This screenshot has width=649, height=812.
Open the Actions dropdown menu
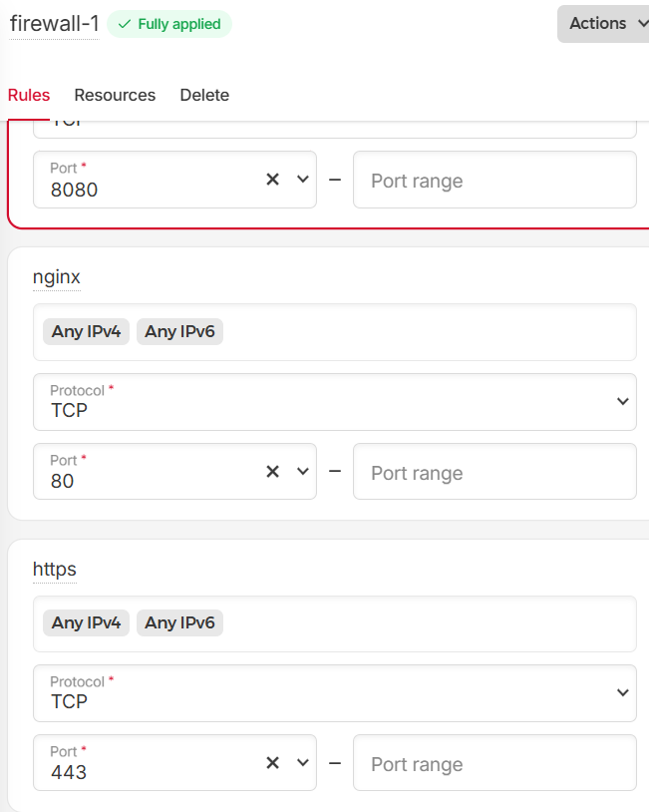click(x=604, y=24)
